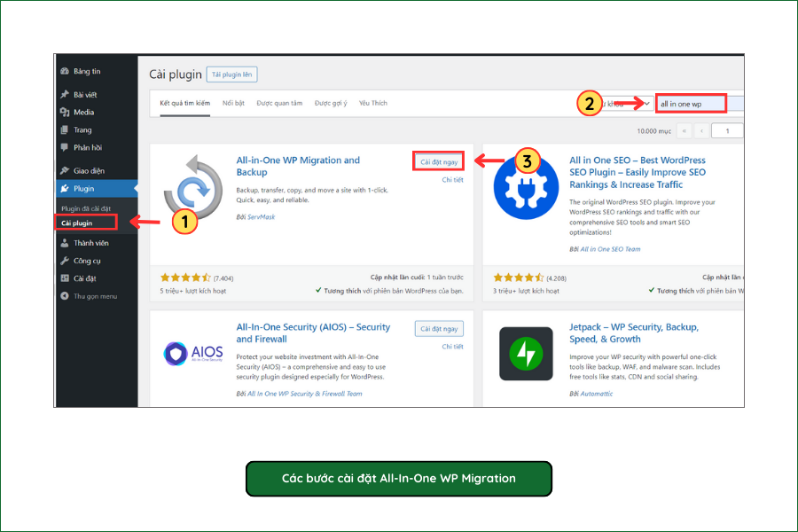This screenshot has height=532, width=798.
Task: Click the current page number field
Action: click(x=727, y=131)
